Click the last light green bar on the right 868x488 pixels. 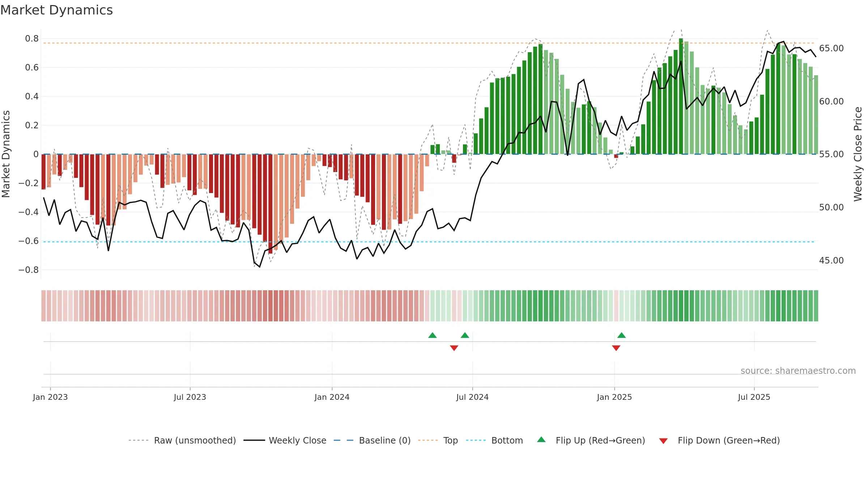point(816,115)
